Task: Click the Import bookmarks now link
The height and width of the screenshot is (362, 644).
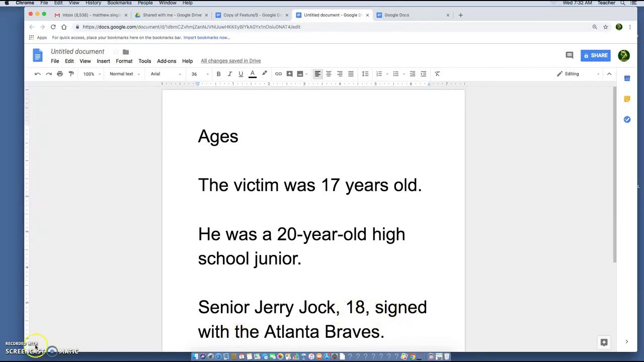Action: [x=207, y=38]
